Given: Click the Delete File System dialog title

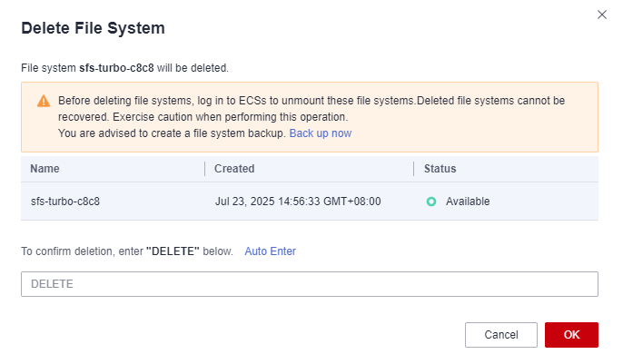Looking at the screenshot, I should 93,28.
